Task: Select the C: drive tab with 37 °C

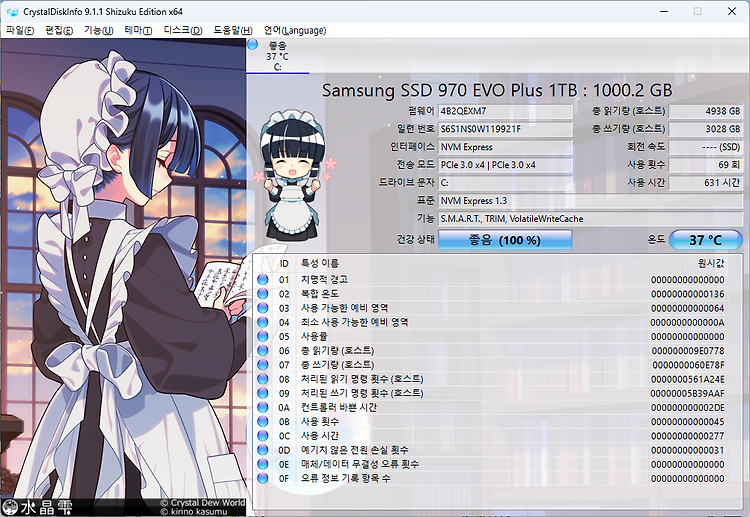Action: click(x=277, y=56)
